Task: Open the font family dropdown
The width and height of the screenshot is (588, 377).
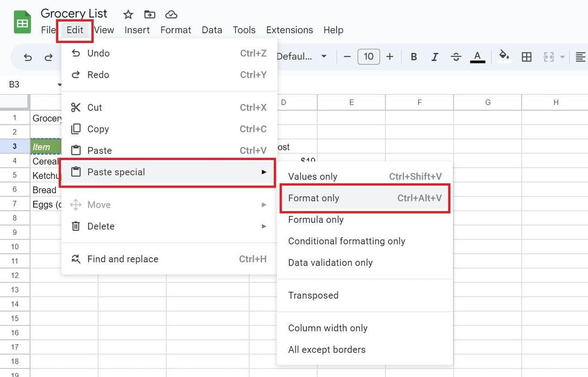Action: 302,57
